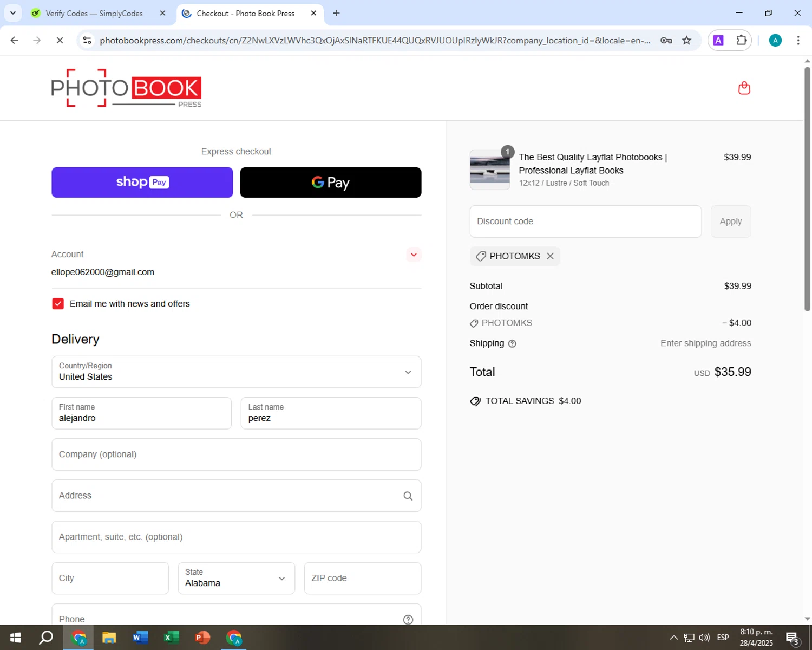Click the Address input field
Viewport: 812px width, 650px height.
237,496
